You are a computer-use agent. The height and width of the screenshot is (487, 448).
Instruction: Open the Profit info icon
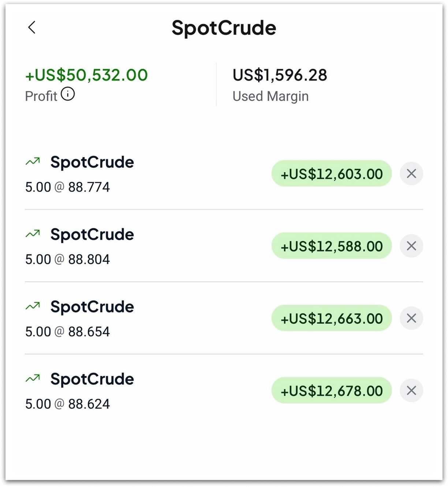pyautogui.click(x=68, y=94)
